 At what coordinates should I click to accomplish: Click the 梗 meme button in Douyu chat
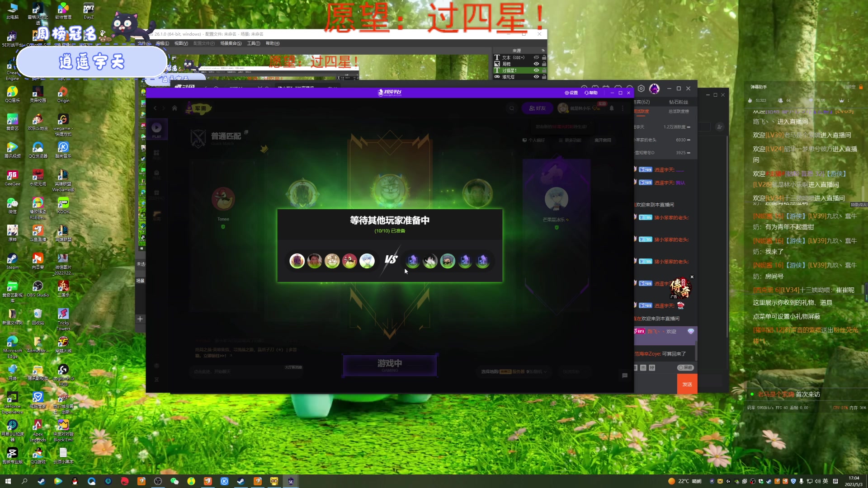652,367
